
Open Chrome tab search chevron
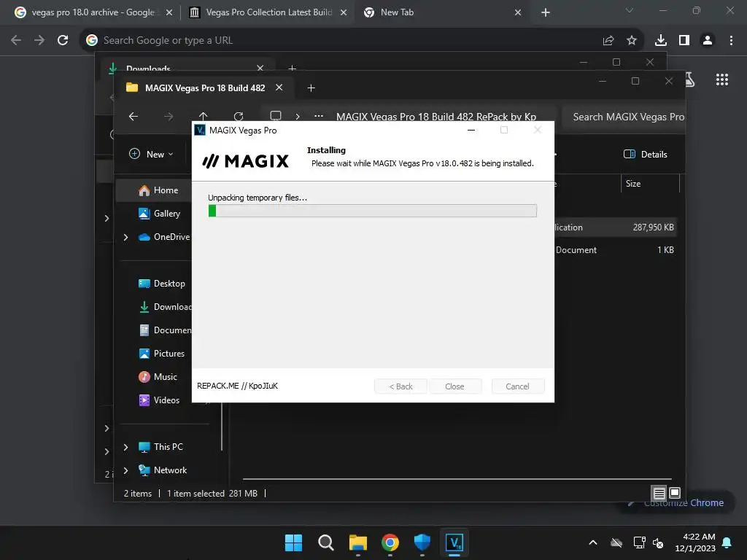click(x=630, y=10)
